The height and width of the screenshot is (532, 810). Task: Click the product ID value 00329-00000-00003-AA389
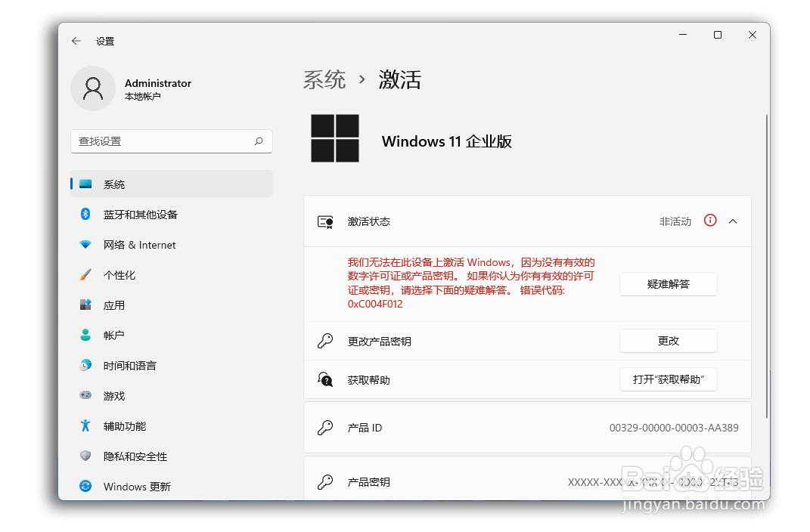click(x=674, y=428)
